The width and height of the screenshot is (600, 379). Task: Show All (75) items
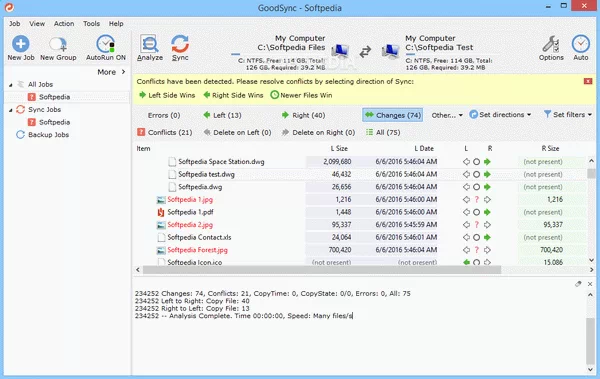(383, 132)
